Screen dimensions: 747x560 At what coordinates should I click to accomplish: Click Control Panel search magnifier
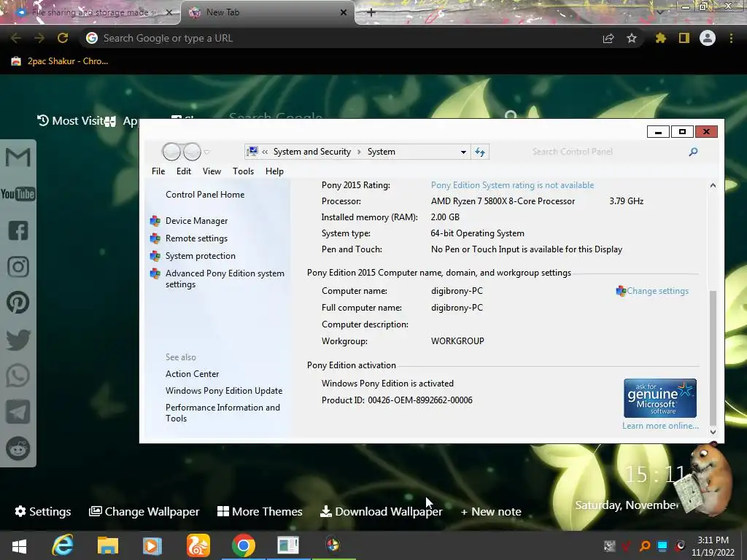pos(693,152)
